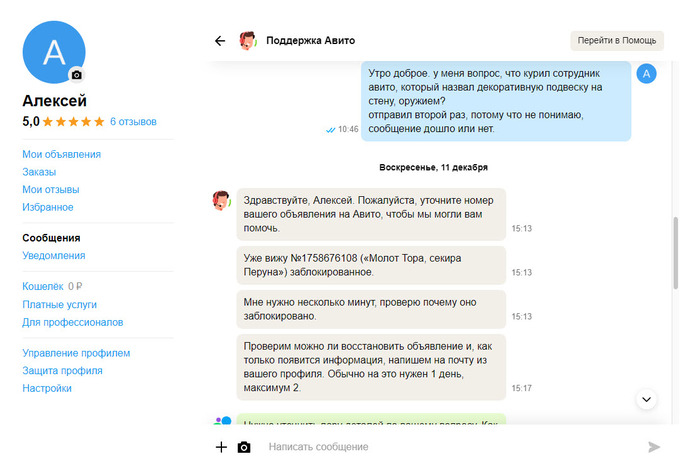Change profile photo via camera icon

77,75
